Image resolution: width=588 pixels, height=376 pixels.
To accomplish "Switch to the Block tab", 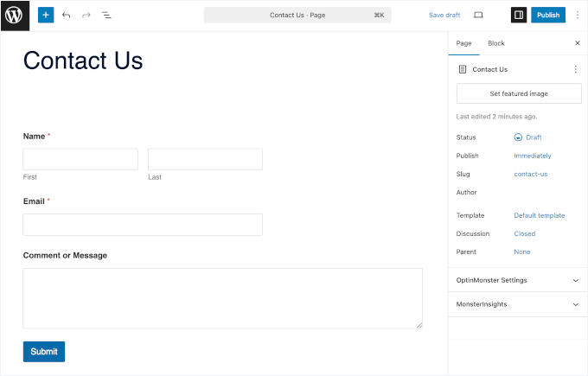I will tap(496, 43).
